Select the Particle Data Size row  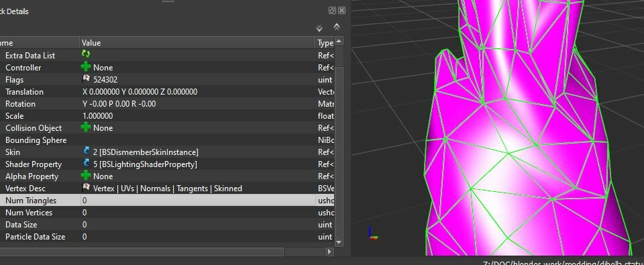166,237
